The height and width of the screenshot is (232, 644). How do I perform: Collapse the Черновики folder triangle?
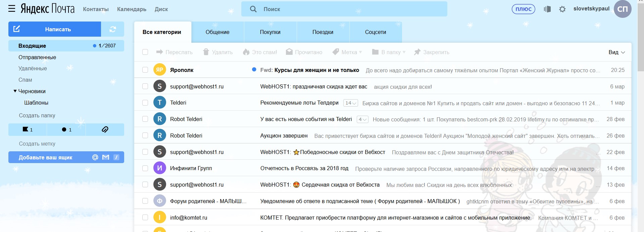point(15,91)
